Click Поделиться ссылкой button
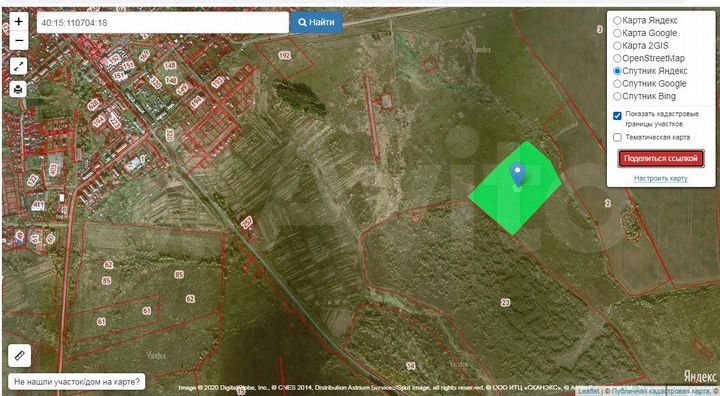Viewport: 720px width, 396px height. click(x=661, y=158)
